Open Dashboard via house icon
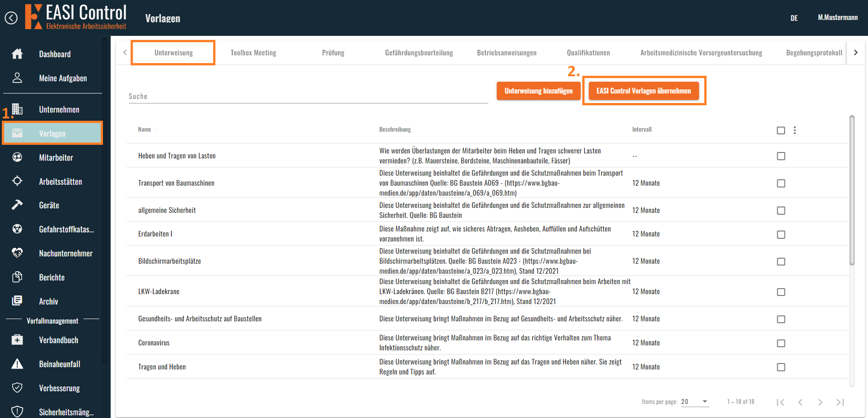Screen dimensions: 868x418 [x=17, y=54]
